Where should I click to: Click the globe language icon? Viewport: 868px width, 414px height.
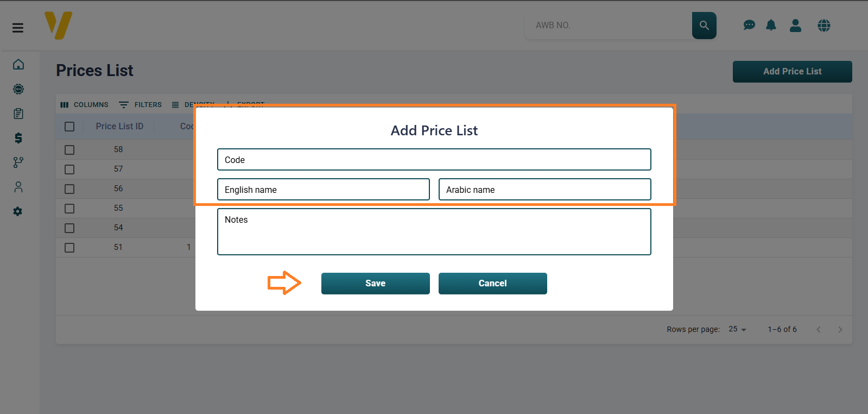coord(823,26)
